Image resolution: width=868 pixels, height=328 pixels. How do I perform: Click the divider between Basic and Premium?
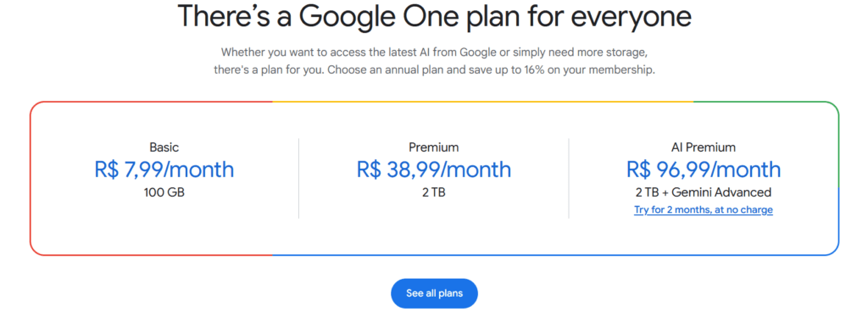[299, 178]
